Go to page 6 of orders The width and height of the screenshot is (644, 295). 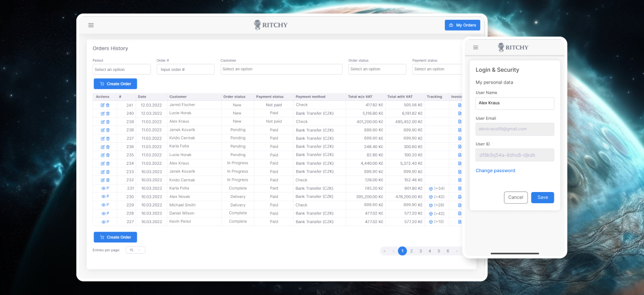[448, 251]
